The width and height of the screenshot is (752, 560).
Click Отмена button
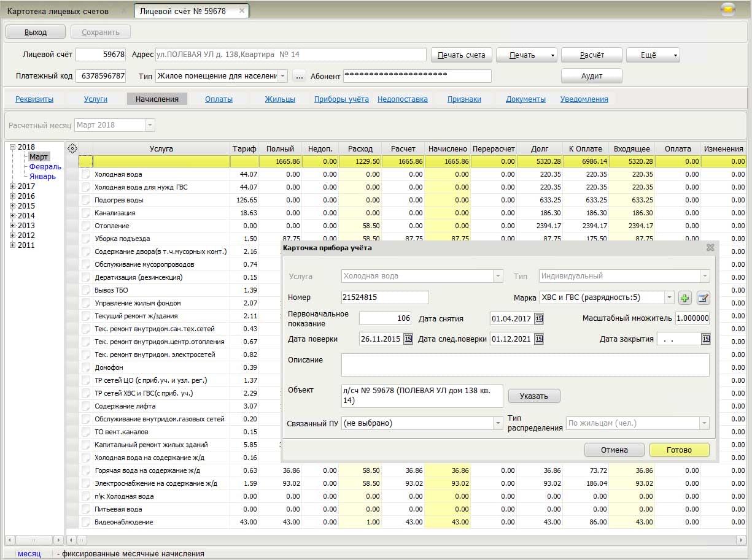[614, 450]
